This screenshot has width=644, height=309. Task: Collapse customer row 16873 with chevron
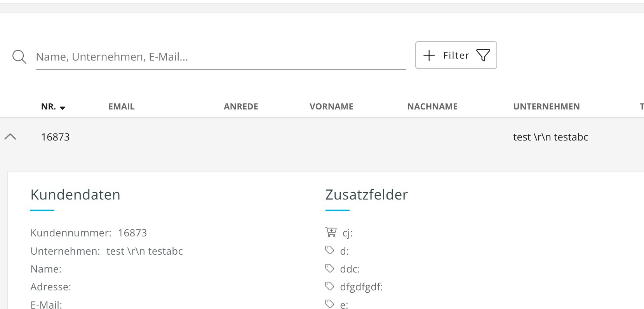10,137
